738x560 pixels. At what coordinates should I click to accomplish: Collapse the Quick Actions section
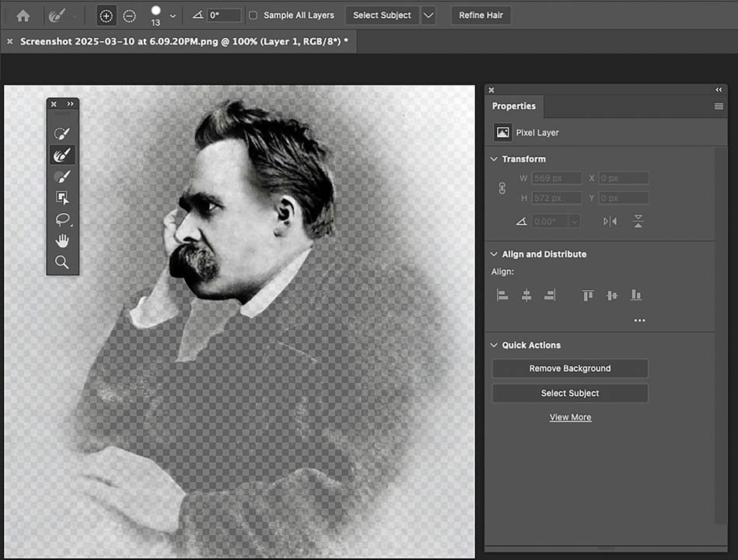494,345
